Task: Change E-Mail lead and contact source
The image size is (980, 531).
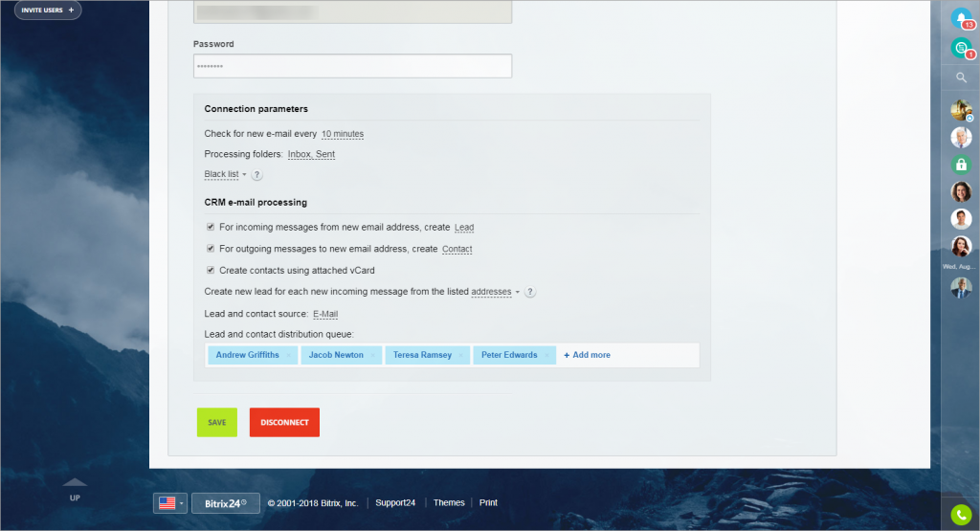Action: (x=325, y=314)
